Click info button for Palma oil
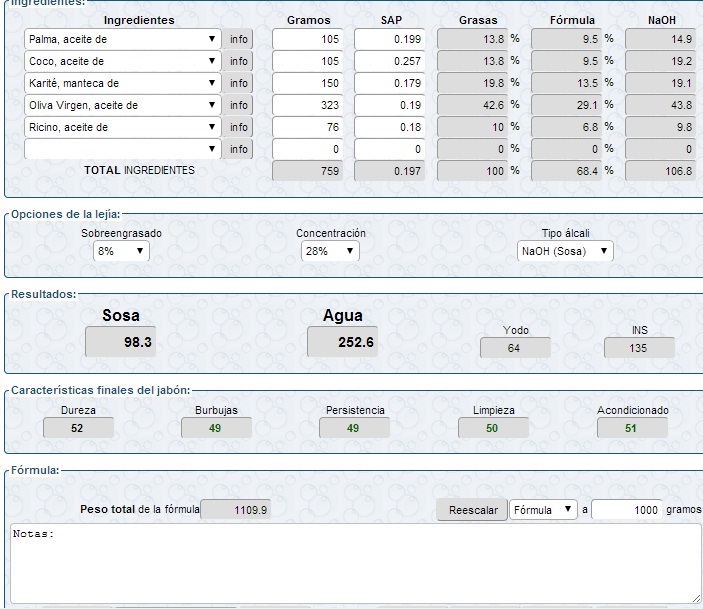This screenshot has width=703, height=609. (x=239, y=39)
